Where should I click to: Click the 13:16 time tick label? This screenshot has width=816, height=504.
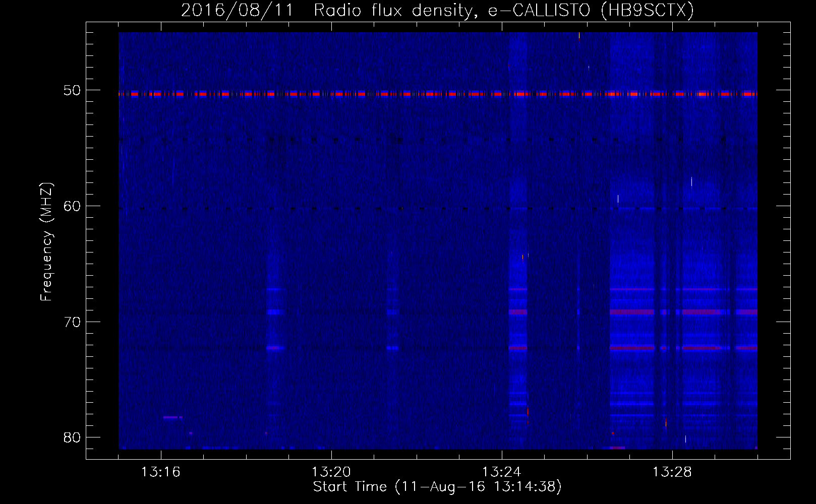[160, 472]
